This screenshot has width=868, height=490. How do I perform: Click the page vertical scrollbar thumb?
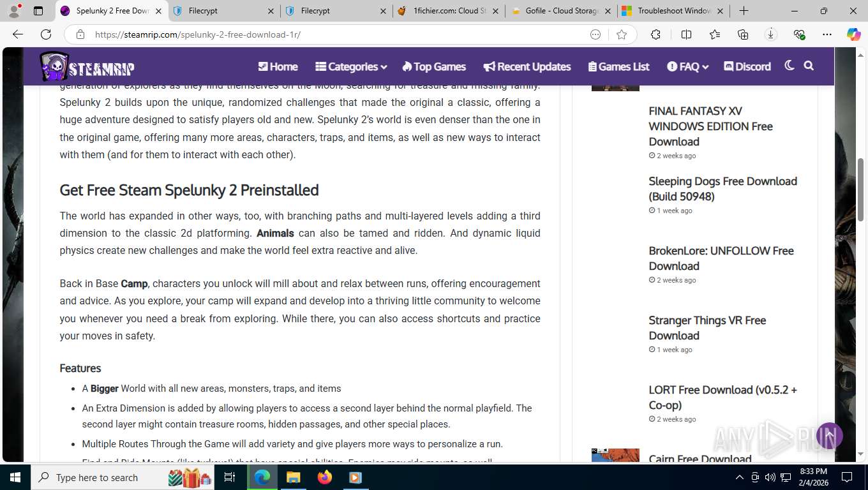pos(861,189)
